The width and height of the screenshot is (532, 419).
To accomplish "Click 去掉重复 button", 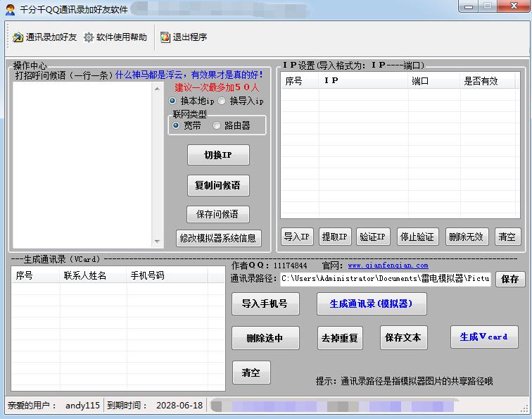I will pyautogui.click(x=340, y=338).
